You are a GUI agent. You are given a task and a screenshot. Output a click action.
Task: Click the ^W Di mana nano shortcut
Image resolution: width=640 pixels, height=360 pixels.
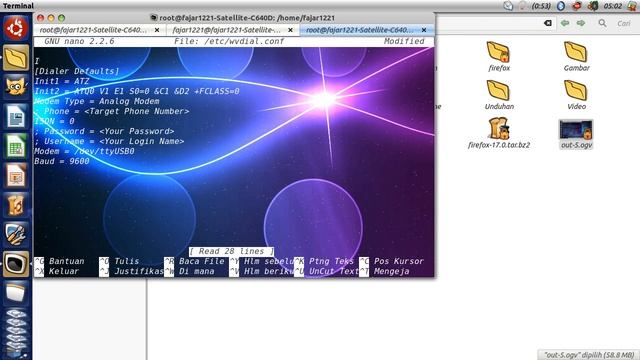pos(190,271)
